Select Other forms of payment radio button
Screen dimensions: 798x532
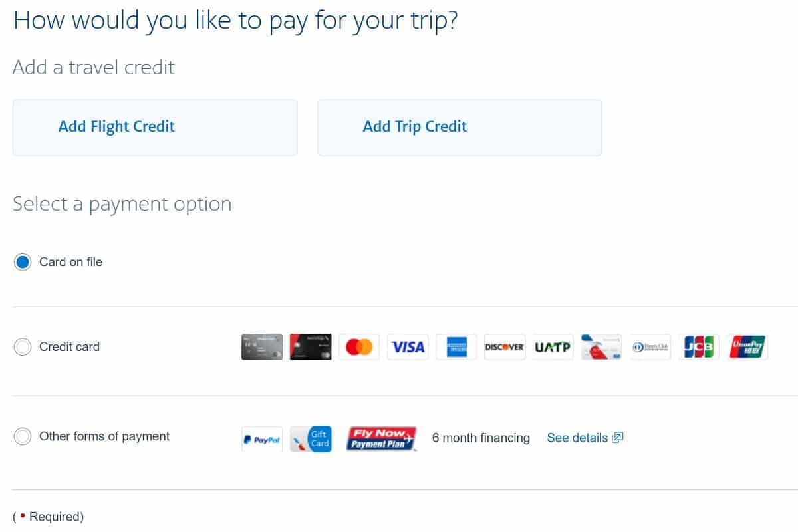23,436
